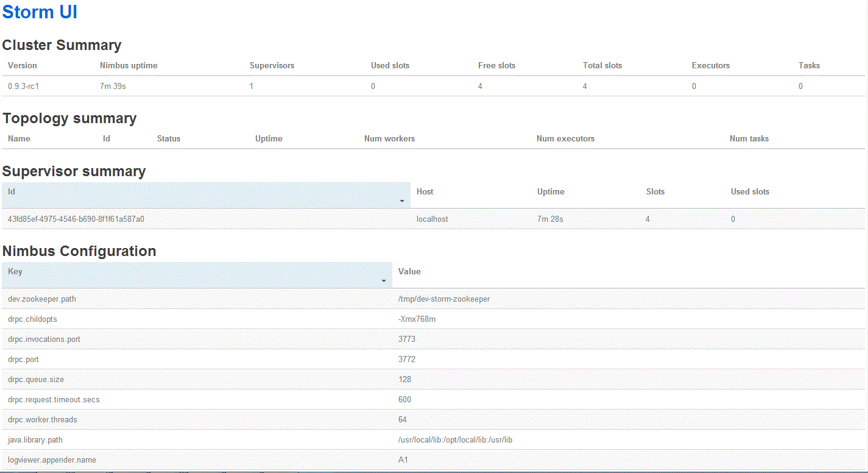Click port value 3773
This screenshot has height=473, width=868.
coord(407,339)
